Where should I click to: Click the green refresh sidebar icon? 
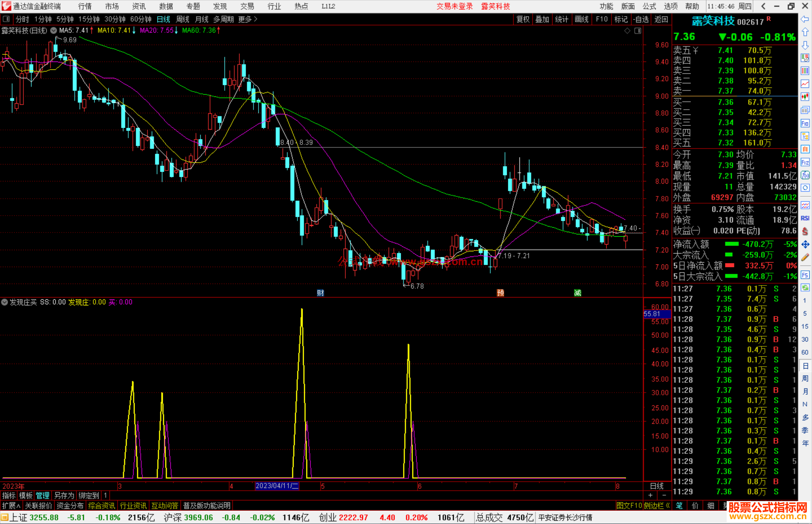point(805,287)
